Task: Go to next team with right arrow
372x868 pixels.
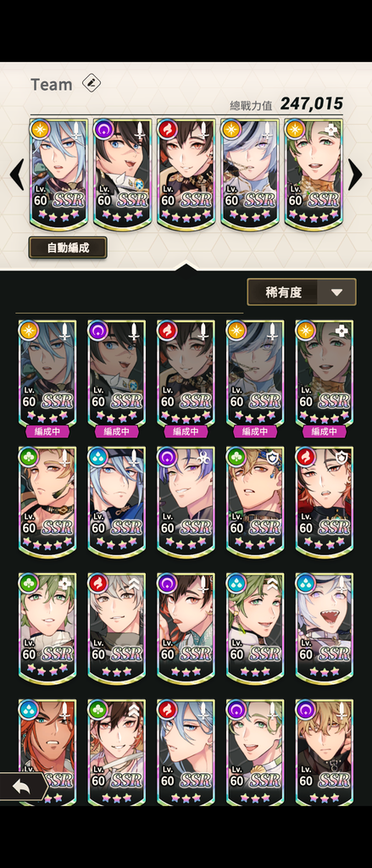Action: [355, 175]
